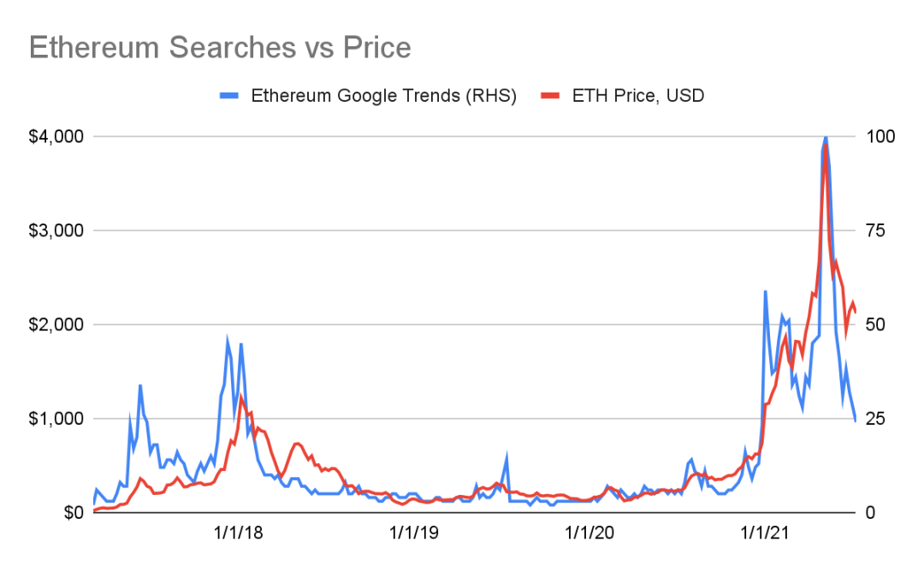Click the 1/1/21 date axis label
The height and width of the screenshot is (572, 924).
[x=765, y=533]
